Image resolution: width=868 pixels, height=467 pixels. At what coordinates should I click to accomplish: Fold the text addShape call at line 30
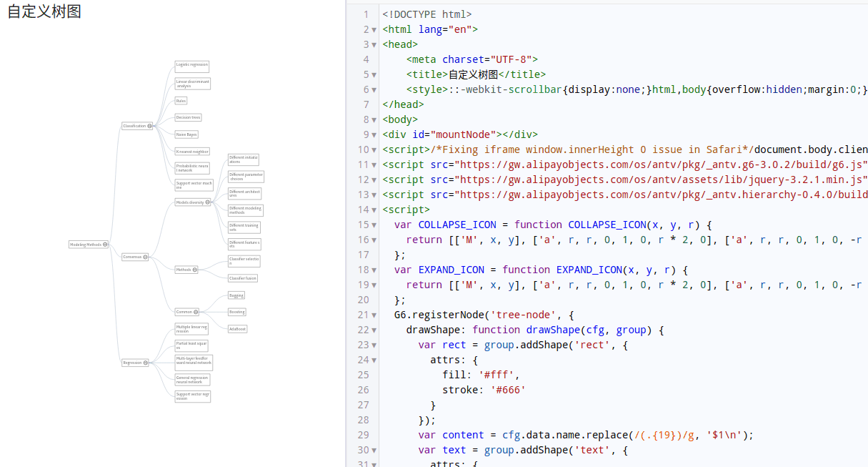point(374,451)
